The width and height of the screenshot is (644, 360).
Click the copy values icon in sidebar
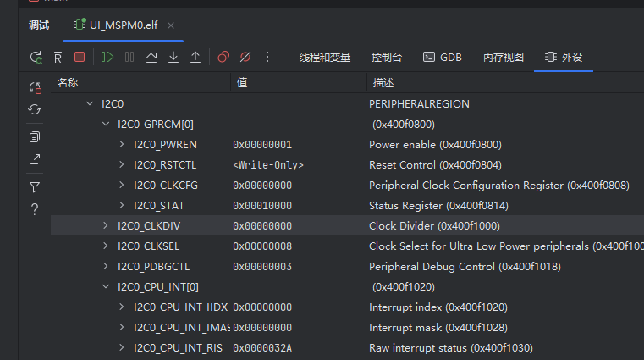[x=35, y=137]
